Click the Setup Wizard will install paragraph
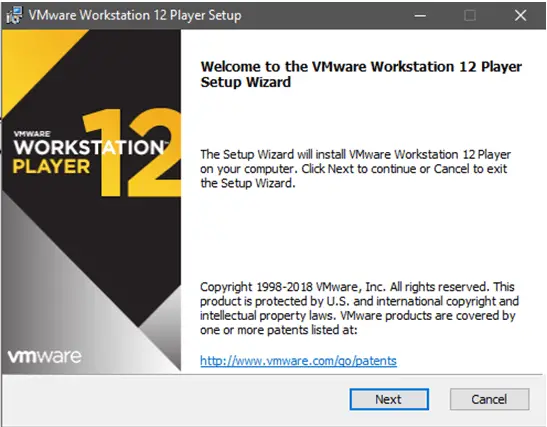This screenshot has height=427, width=547. pyautogui.click(x=355, y=168)
